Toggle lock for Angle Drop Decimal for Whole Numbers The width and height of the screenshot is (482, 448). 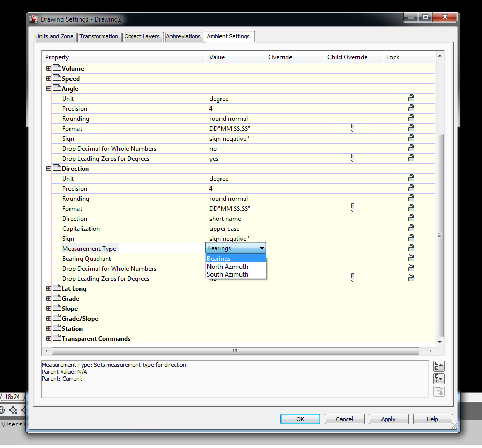[411, 148]
